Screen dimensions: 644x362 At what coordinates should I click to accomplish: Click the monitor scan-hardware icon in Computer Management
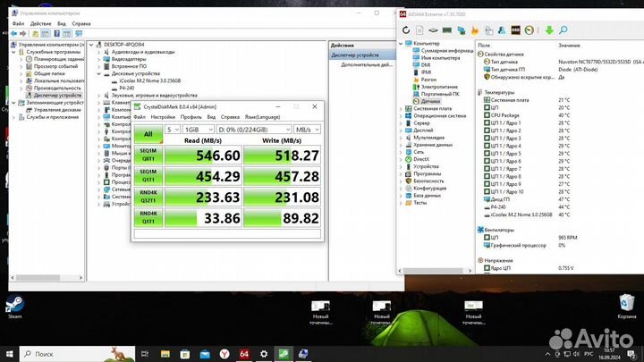[79, 34]
